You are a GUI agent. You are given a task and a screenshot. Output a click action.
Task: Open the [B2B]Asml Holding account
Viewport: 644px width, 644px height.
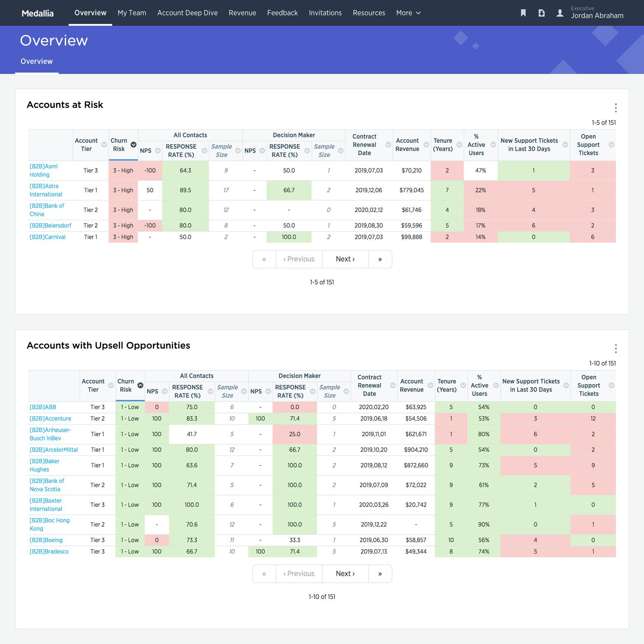tap(44, 171)
